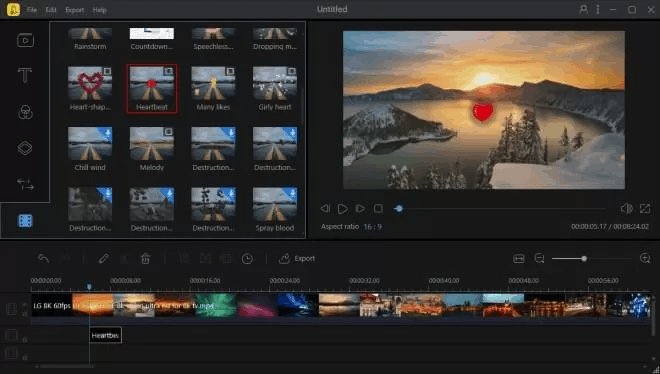The image size is (660, 374).
Task: Open the Transitions panel icon in the sidebar
Action: (x=25, y=184)
